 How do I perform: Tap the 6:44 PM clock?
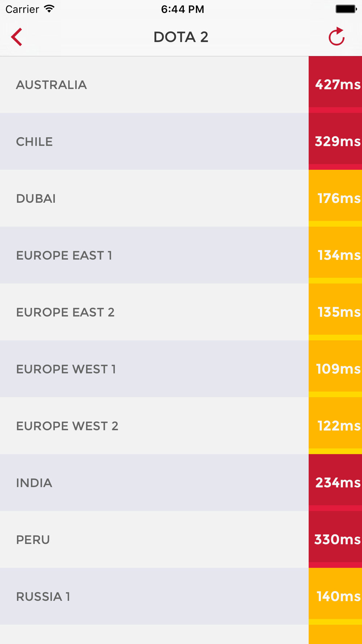[x=182, y=9]
